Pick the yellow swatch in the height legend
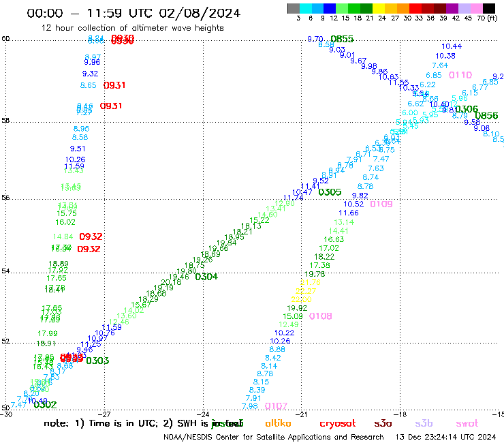Viewport: 504px width, 443px height. point(378,8)
